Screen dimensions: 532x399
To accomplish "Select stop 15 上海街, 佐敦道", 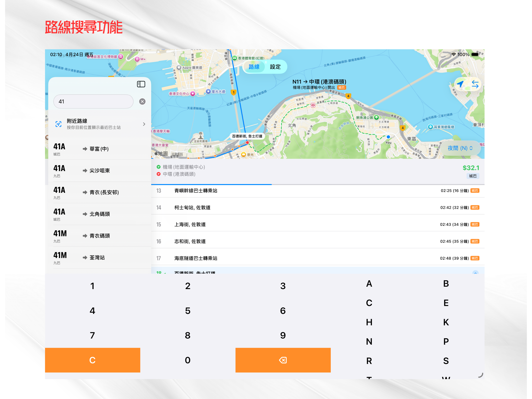I will [318, 224].
